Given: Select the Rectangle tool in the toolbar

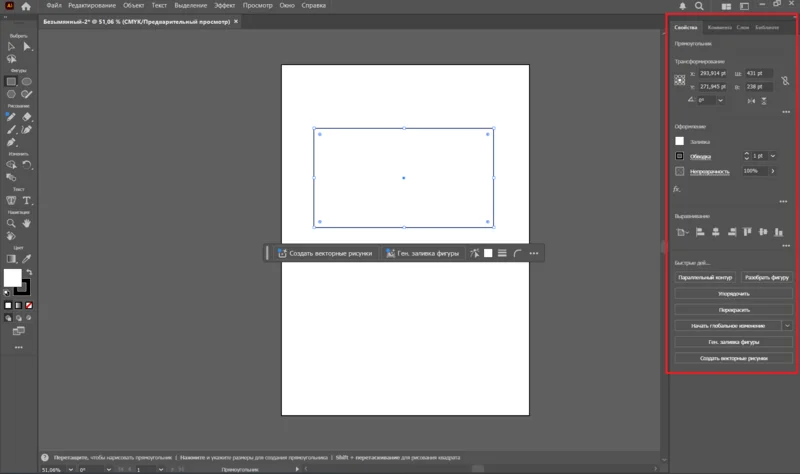Looking at the screenshot, I should [11, 81].
